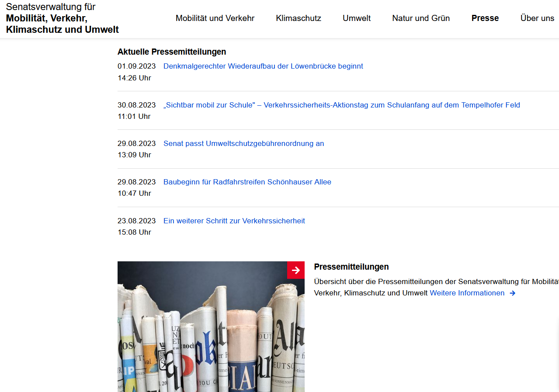Image resolution: width=559 pixels, height=392 pixels.
Task: Open the Verkehrssicherheit article from 23.08.2023
Action: pos(234,221)
